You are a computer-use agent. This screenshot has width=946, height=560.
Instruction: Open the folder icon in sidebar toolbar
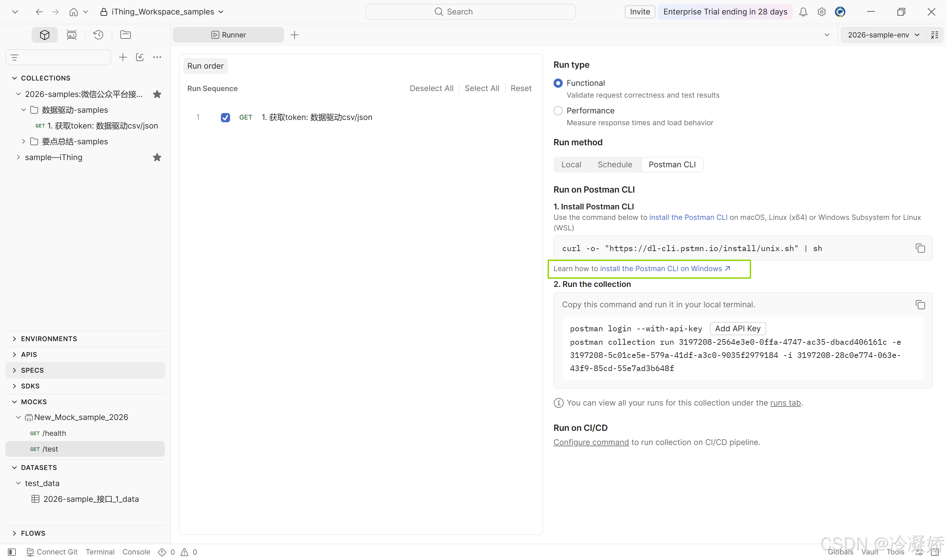pyautogui.click(x=125, y=35)
